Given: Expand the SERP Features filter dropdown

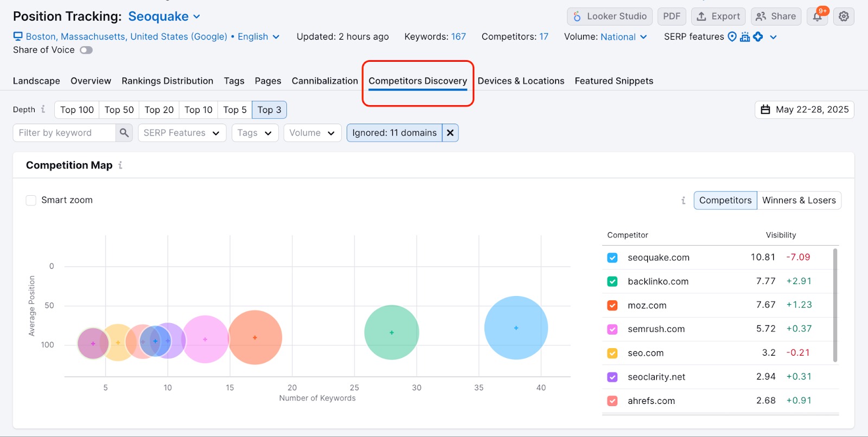Looking at the screenshot, I should pyautogui.click(x=182, y=133).
